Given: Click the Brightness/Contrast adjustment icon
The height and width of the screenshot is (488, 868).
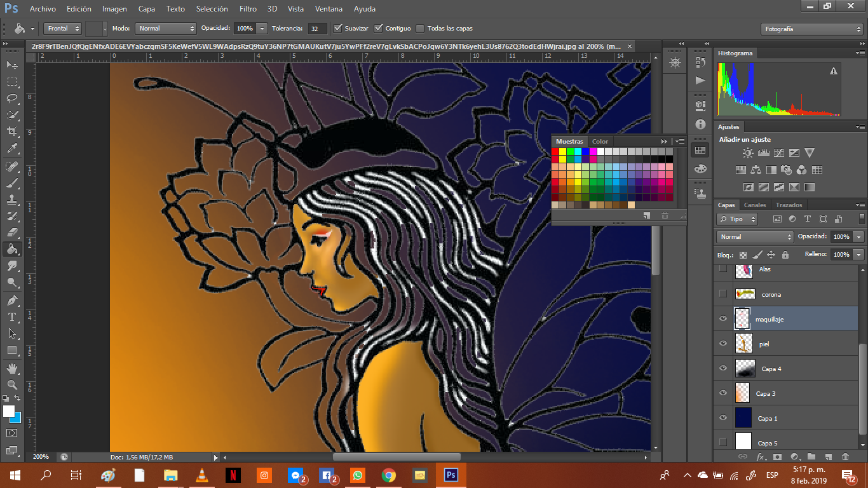Looking at the screenshot, I should 748,153.
